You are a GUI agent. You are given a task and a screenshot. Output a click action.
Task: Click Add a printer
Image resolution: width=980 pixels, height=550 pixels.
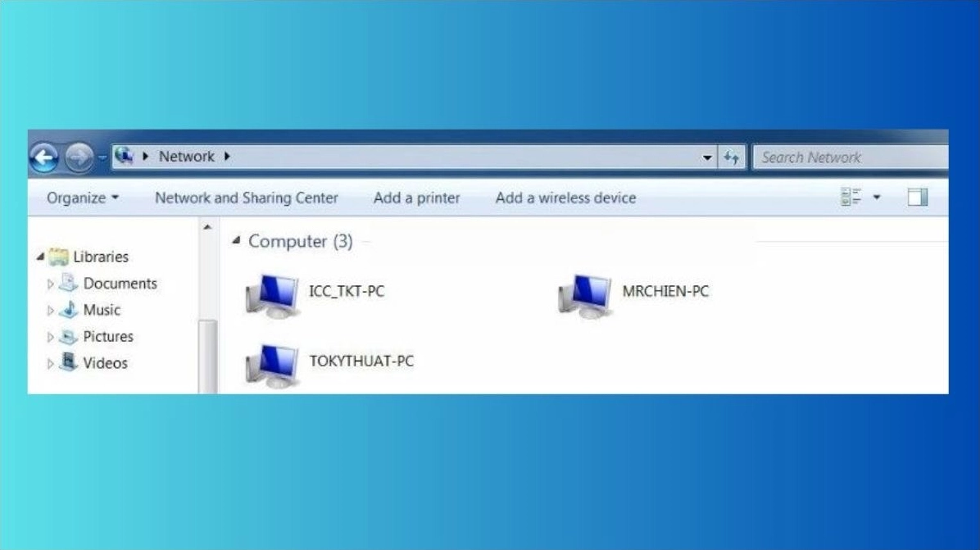(416, 198)
